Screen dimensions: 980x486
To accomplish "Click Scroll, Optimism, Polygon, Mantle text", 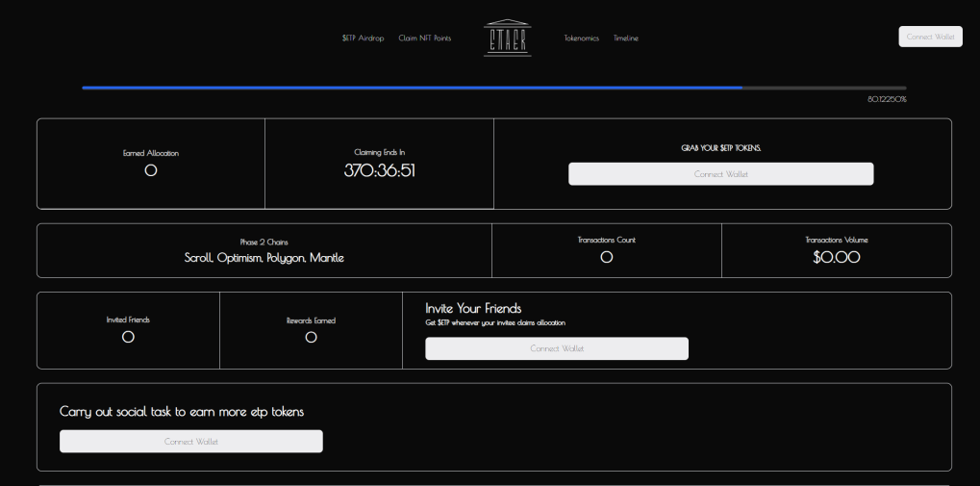I will 264,258.
